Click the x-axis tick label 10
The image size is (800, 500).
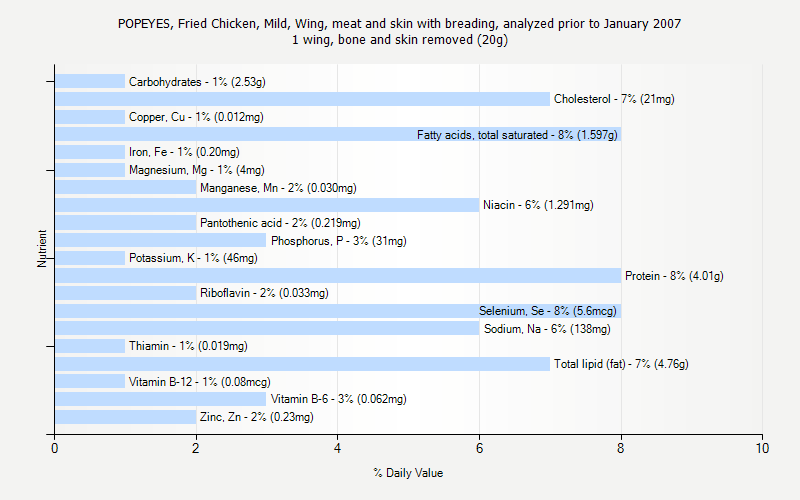click(763, 449)
